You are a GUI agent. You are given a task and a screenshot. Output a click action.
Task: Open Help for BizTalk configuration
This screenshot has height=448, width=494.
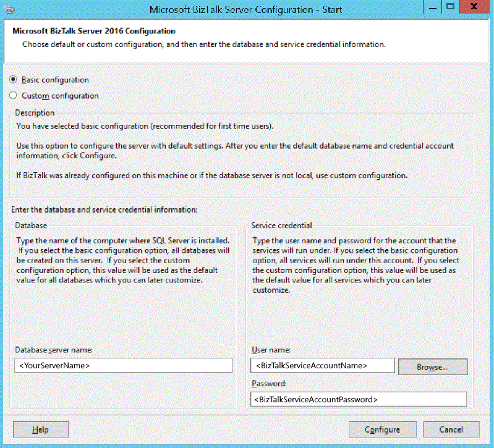pos(41,429)
